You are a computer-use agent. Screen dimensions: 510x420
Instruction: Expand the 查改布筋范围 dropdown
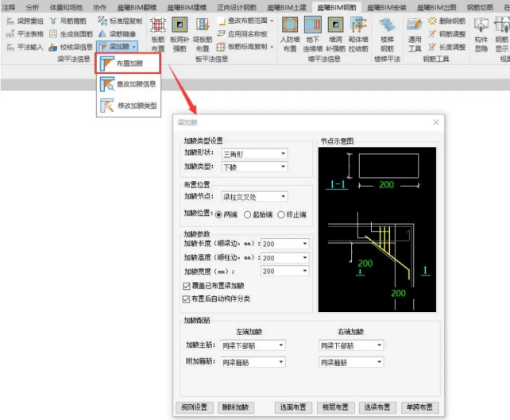272,21
